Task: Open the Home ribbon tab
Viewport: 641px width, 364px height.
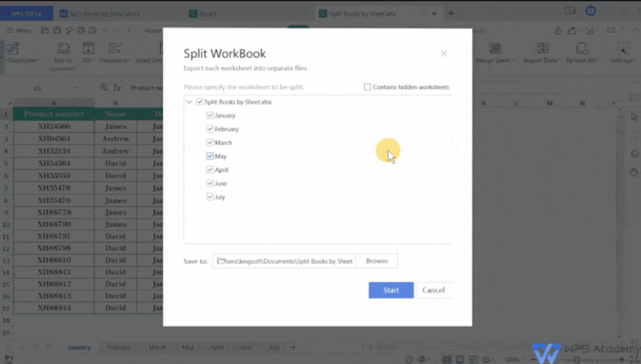Action: pos(153,31)
